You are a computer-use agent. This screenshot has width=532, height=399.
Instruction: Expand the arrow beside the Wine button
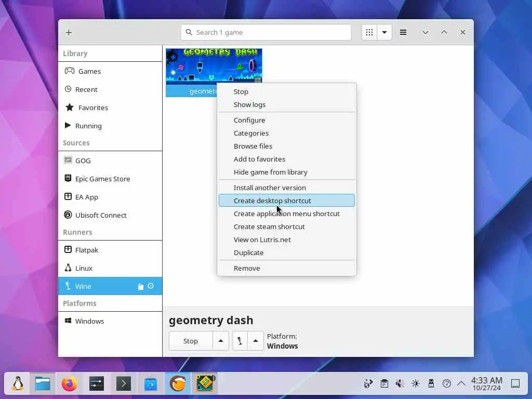(256, 341)
